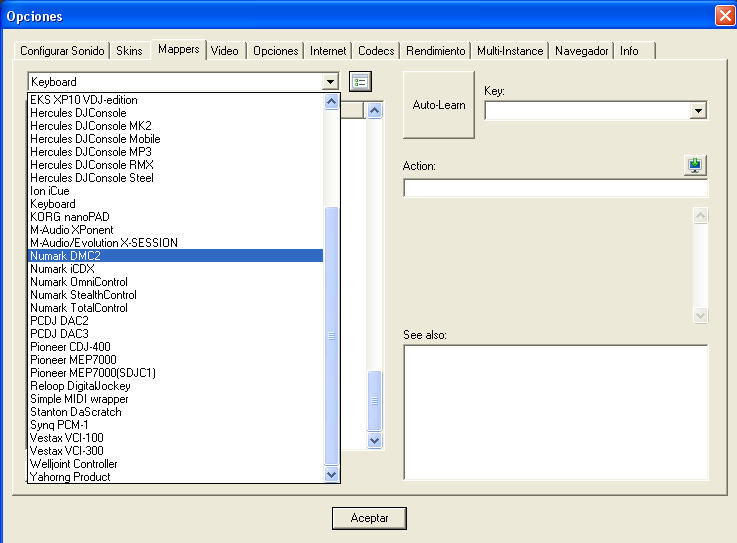This screenshot has height=543, width=737.
Task: Choose Pioneer CDJ-400 in the list
Action: pos(70,347)
